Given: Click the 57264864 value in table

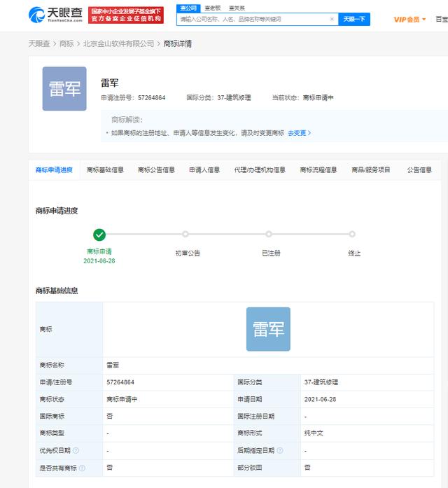Looking at the screenshot, I should point(120,382).
